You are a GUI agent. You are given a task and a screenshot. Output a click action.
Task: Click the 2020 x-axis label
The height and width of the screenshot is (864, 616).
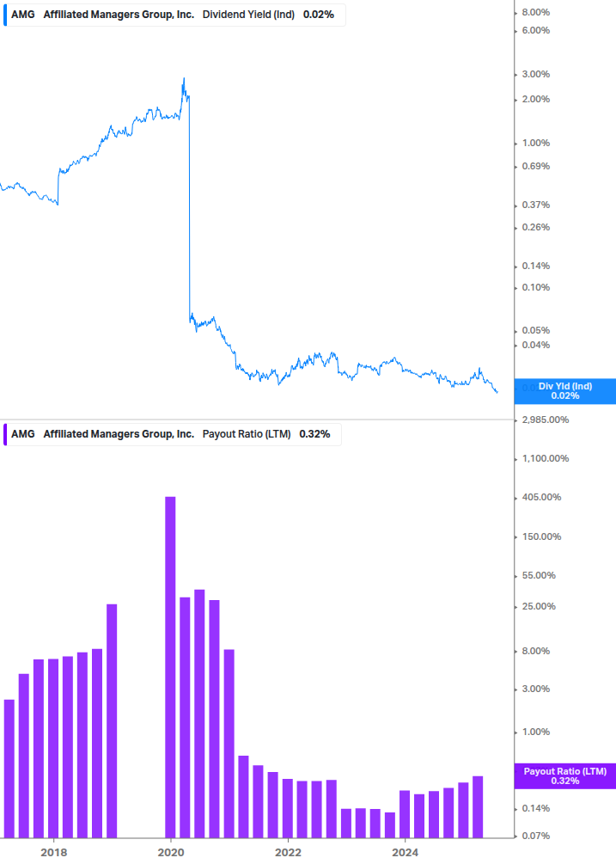[171, 853]
